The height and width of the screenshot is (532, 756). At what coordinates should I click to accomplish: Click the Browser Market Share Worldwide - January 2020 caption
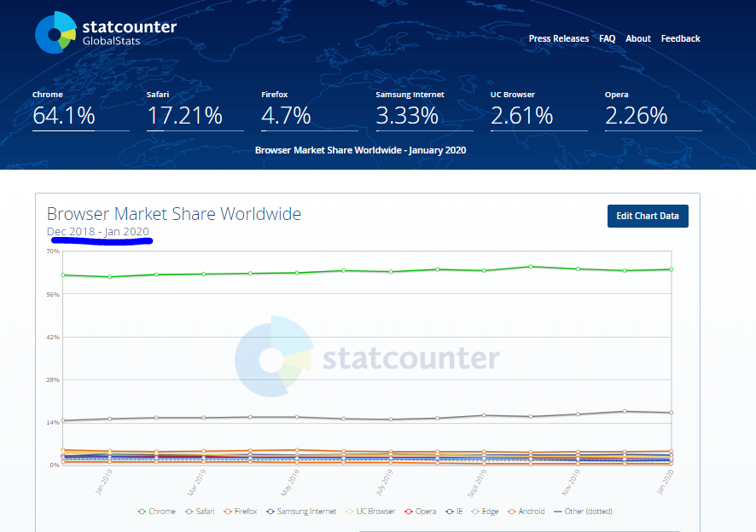tap(360, 150)
